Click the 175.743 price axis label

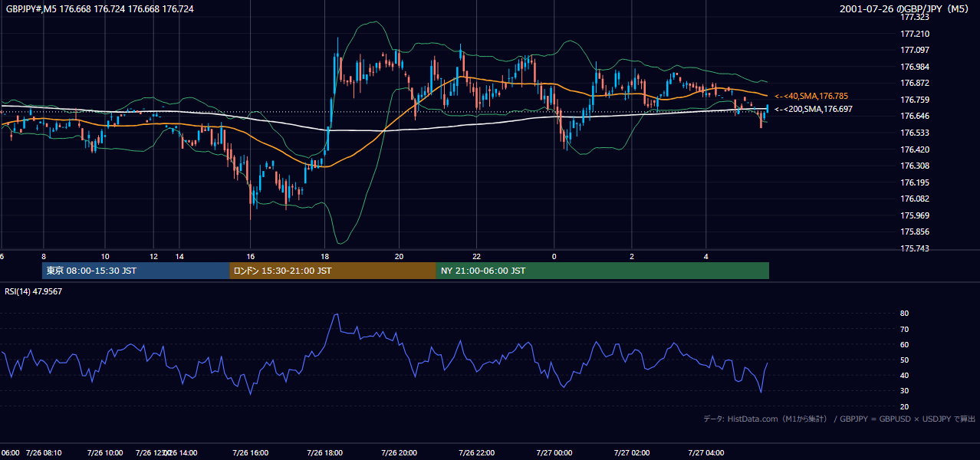(914, 248)
